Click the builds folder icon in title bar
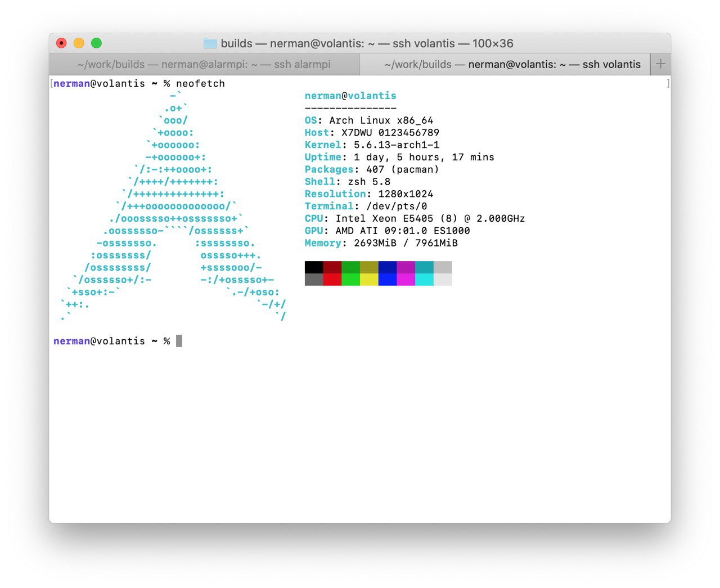720x588 pixels. point(210,43)
